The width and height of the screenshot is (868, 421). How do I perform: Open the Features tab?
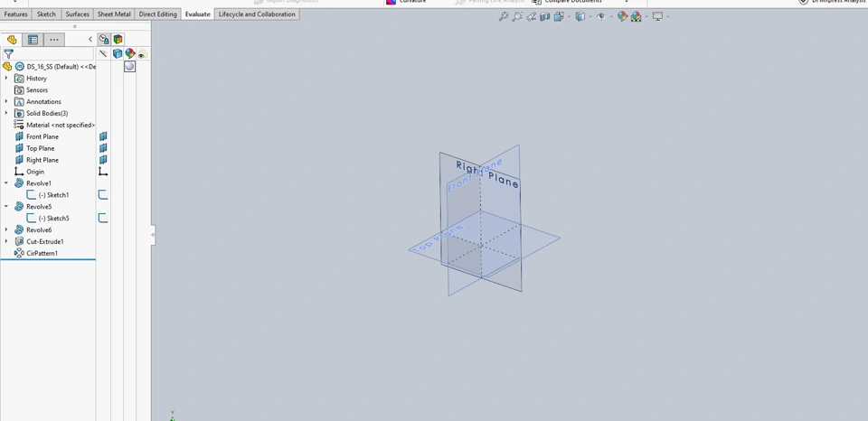click(x=16, y=14)
